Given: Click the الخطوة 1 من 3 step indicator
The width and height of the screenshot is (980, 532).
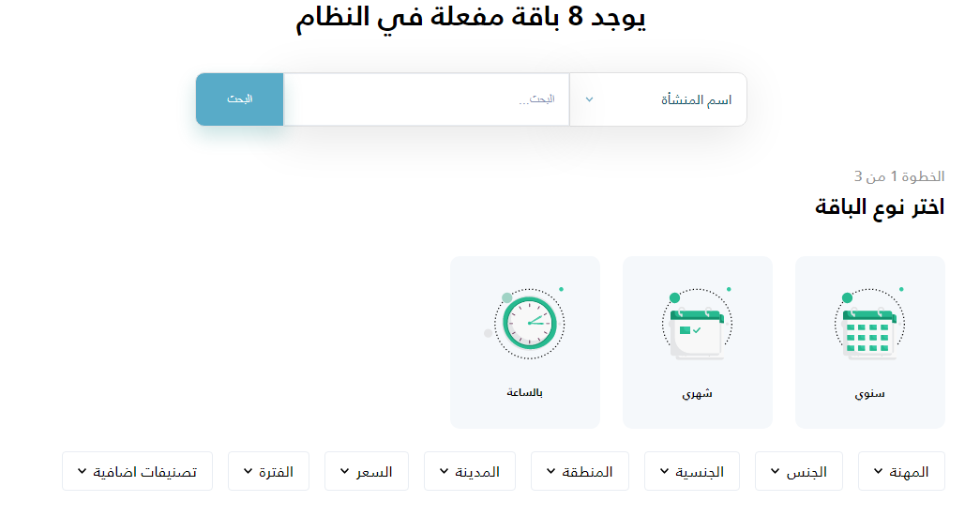Looking at the screenshot, I should (x=898, y=176).
